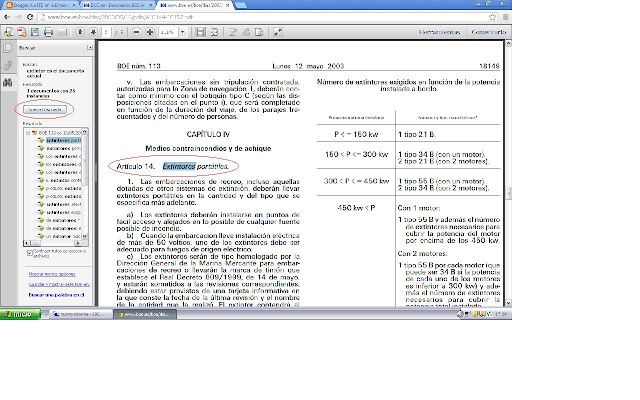
Task: Zoom out with minus button
Action: click(x=137, y=32)
